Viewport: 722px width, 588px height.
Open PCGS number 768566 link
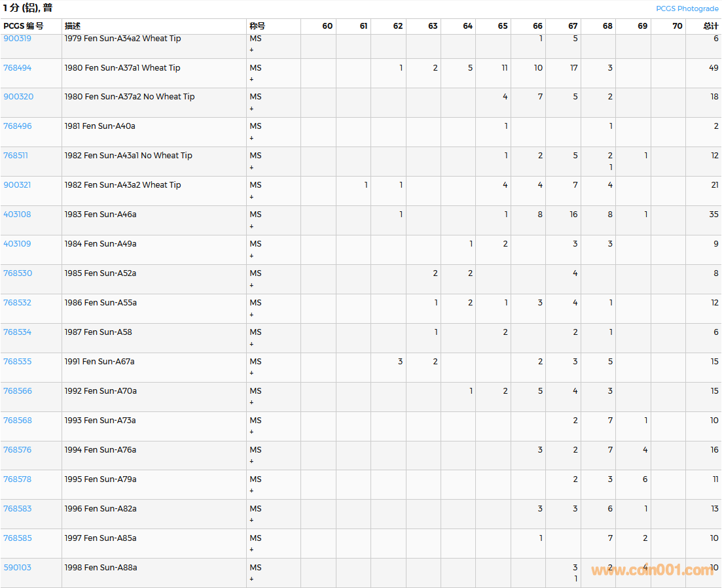click(x=18, y=391)
